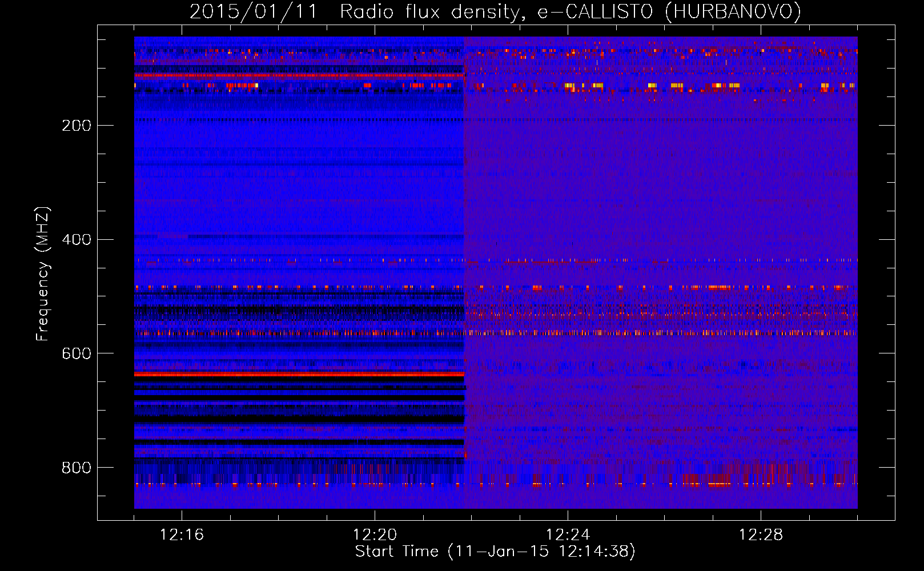The height and width of the screenshot is (571, 924).
Task: Click the 12:16 time axis label
Action: [x=182, y=535]
